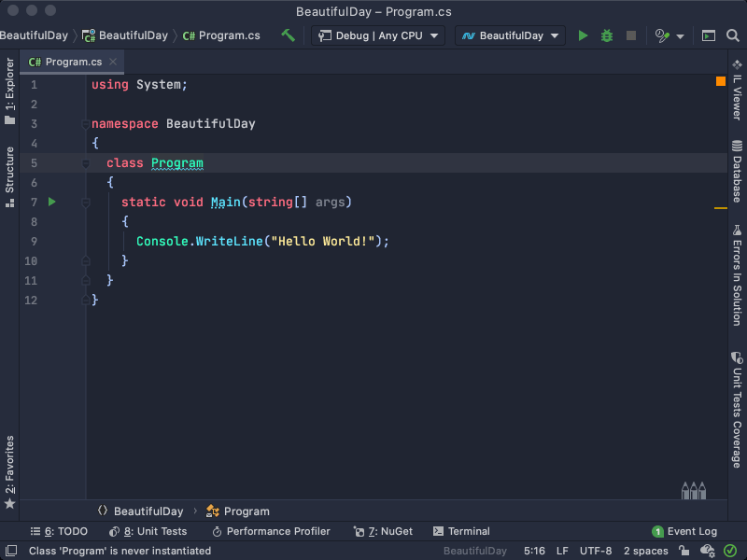Open the Terminal tool window

pyautogui.click(x=461, y=531)
